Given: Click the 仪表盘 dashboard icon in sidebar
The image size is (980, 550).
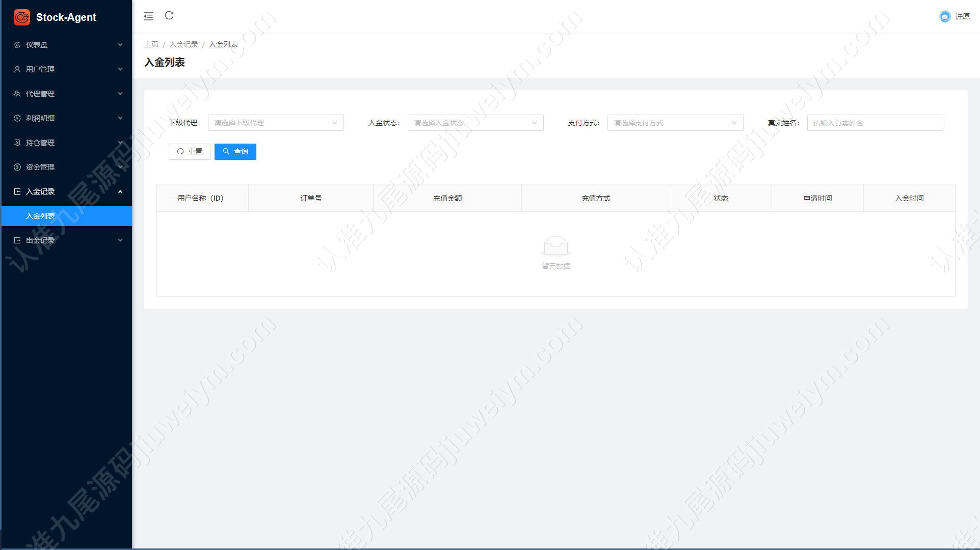Looking at the screenshot, I should [x=17, y=45].
